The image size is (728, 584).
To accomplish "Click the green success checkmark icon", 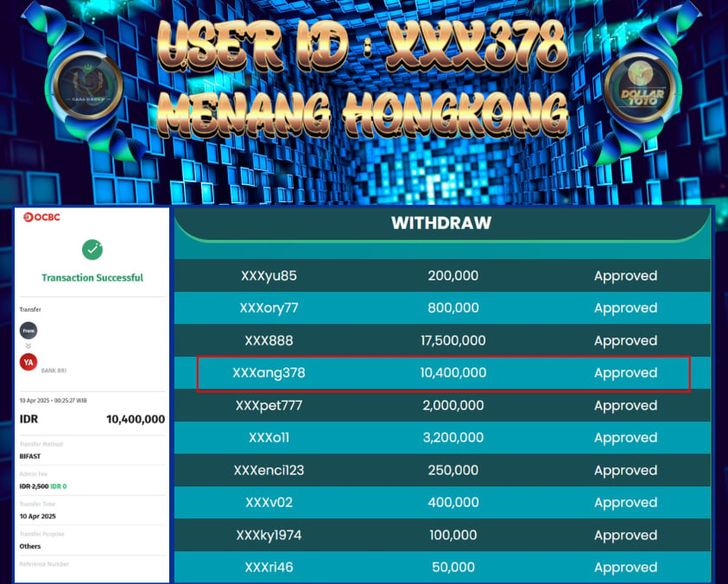I will tap(92, 250).
